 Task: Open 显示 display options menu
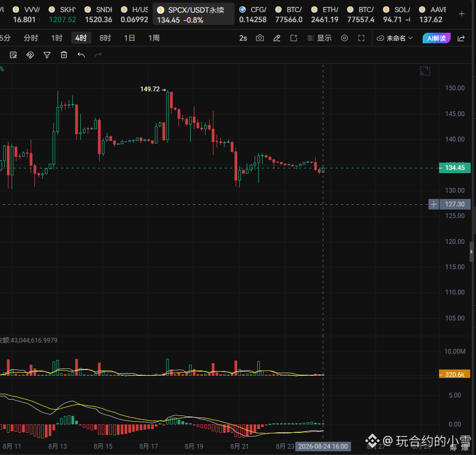tap(319, 38)
